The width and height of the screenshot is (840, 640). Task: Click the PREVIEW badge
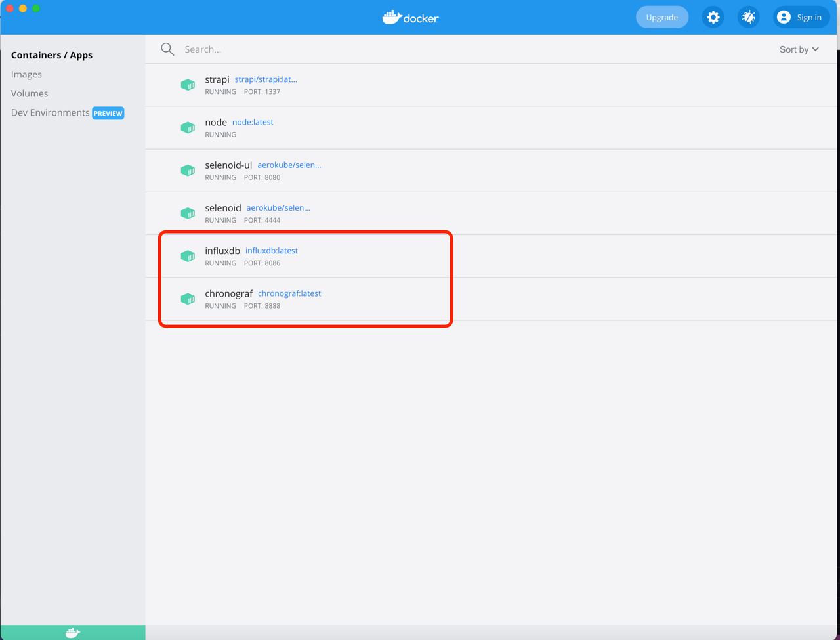coord(108,113)
